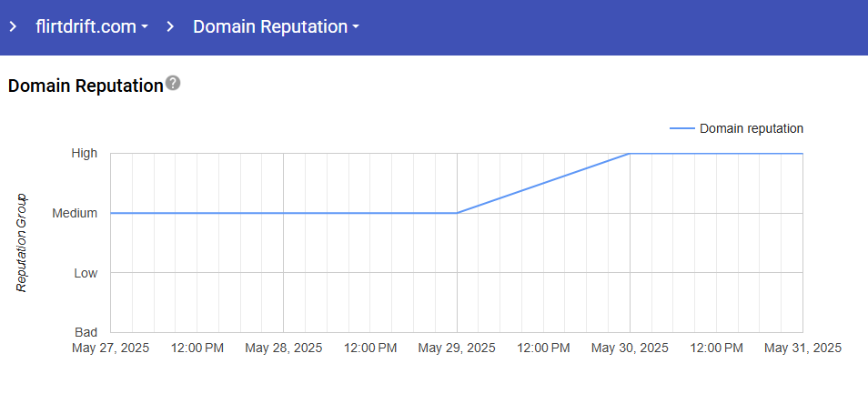Click the 'Reputation Group' axis title
The width and height of the screenshot is (868, 404).
point(23,243)
